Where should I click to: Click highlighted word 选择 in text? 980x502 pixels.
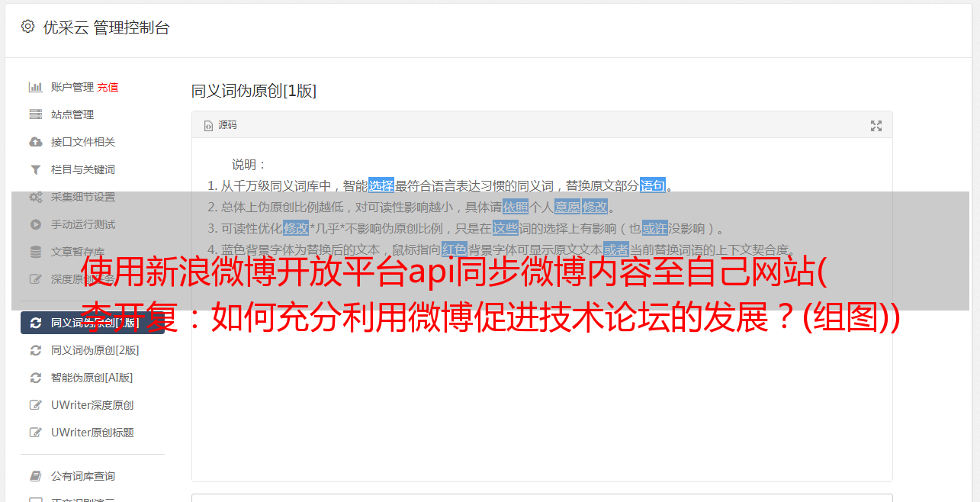381,185
